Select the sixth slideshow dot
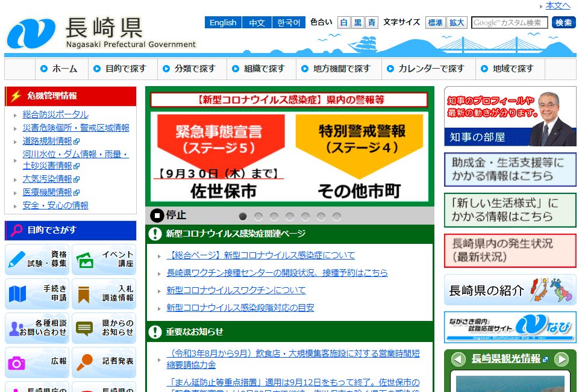 [x=321, y=216]
